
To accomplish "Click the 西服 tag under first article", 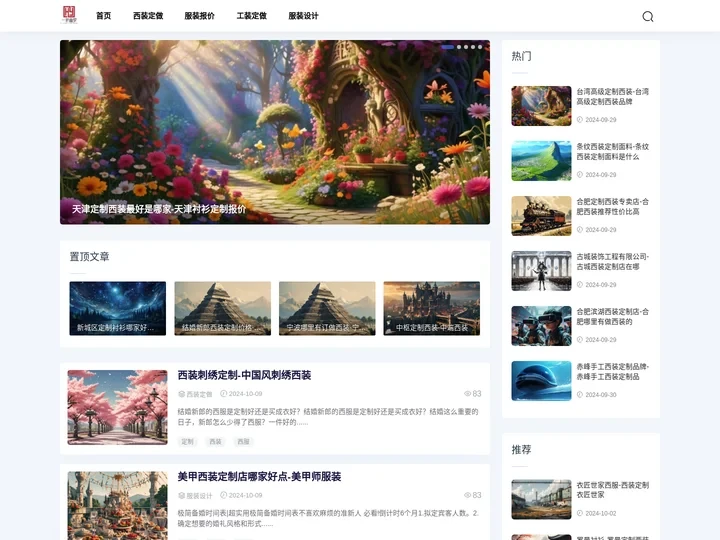I will coord(243,441).
